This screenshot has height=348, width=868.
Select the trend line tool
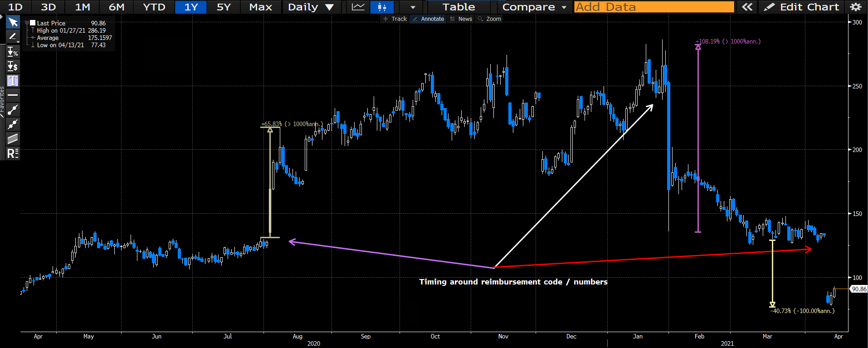[13, 110]
